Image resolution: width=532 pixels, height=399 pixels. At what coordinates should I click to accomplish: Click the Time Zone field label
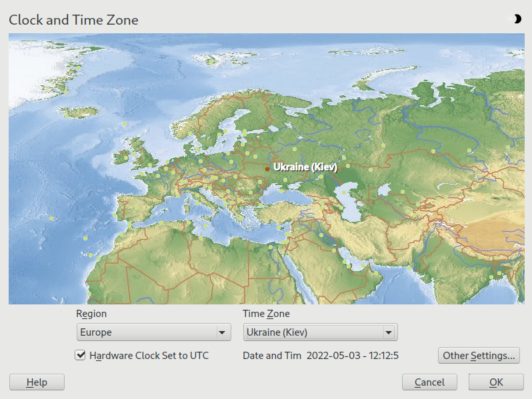tap(267, 314)
